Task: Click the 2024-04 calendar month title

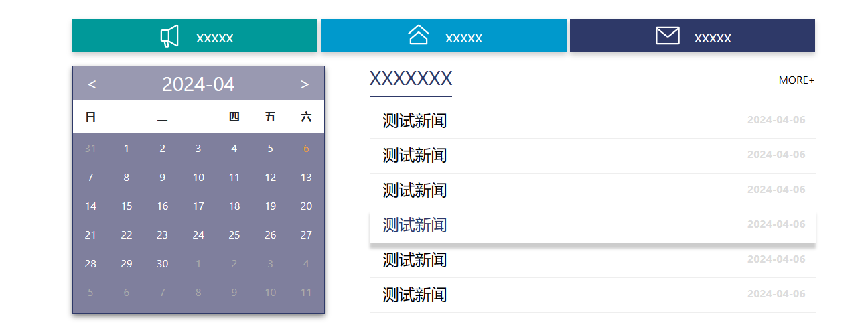Action: (x=198, y=84)
